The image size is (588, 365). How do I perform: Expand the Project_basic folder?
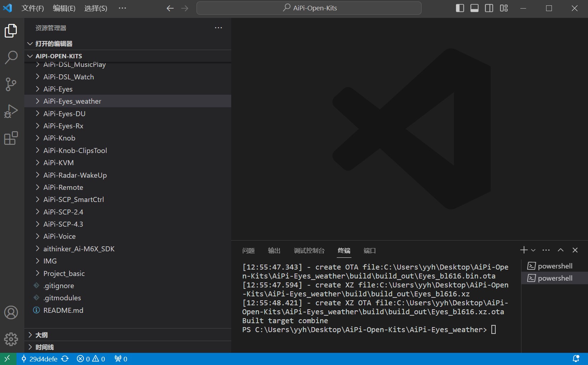128,273
